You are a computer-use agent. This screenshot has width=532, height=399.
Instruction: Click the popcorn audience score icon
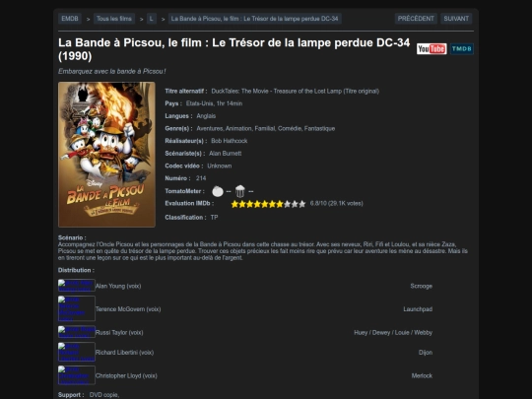tap(239, 191)
